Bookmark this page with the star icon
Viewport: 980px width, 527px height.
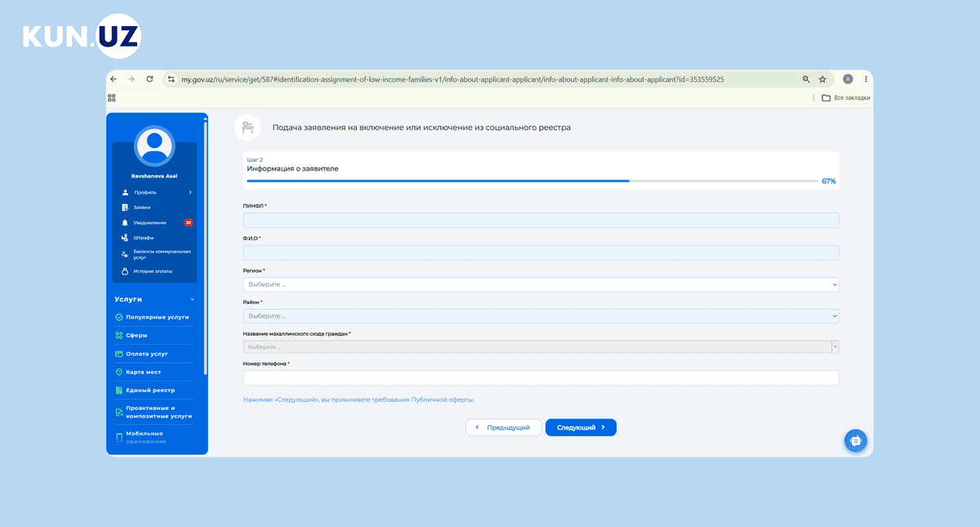tap(822, 79)
